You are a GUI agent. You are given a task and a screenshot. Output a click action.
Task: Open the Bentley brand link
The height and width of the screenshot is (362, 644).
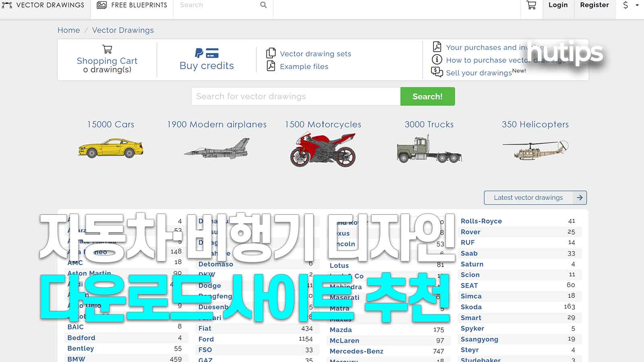[80, 348]
